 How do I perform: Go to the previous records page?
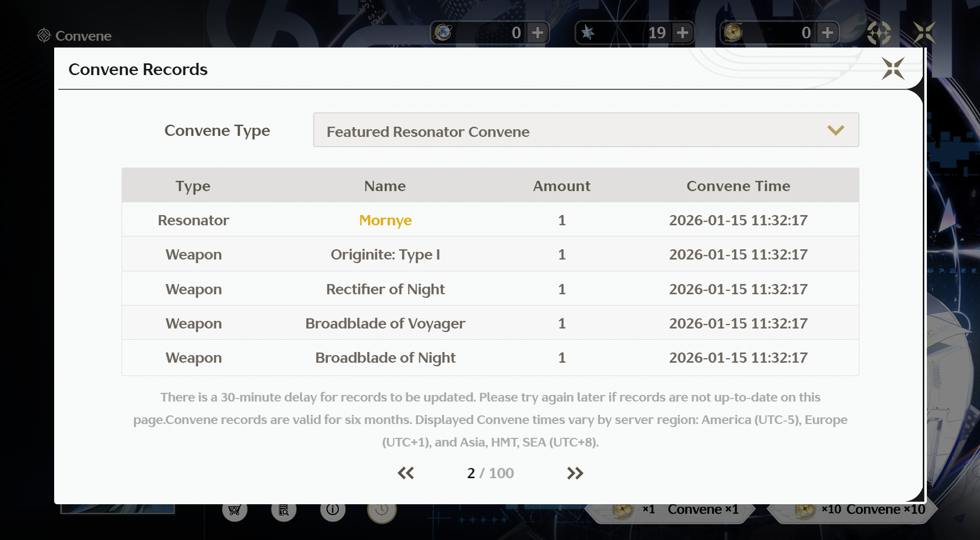[406, 473]
